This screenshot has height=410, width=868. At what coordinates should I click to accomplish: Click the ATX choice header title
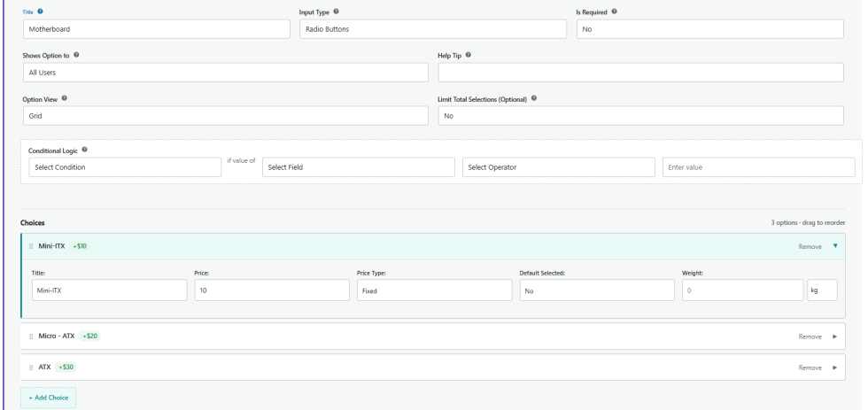[44, 367]
